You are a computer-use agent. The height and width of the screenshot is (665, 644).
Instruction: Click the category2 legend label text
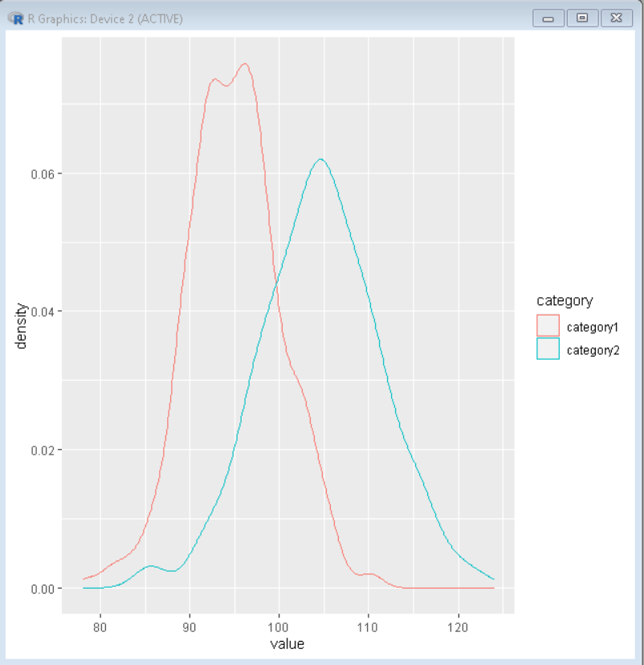point(592,350)
